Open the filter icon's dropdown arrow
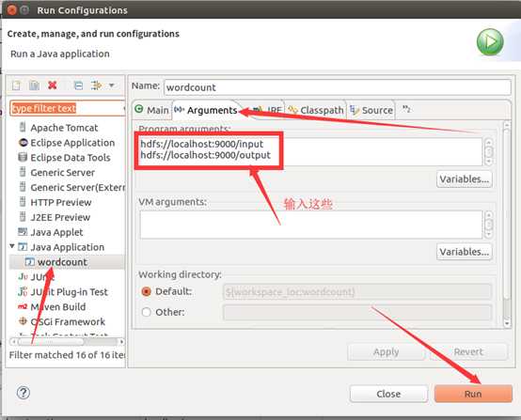Image resolution: width=521 pixels, height=420 pixels. (112, 86)
